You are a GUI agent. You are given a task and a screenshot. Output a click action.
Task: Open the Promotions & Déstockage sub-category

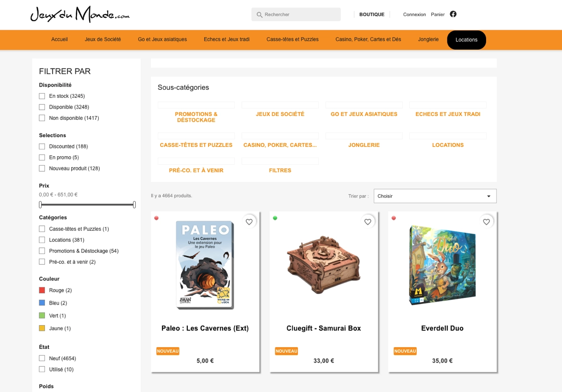click(196, 117)
